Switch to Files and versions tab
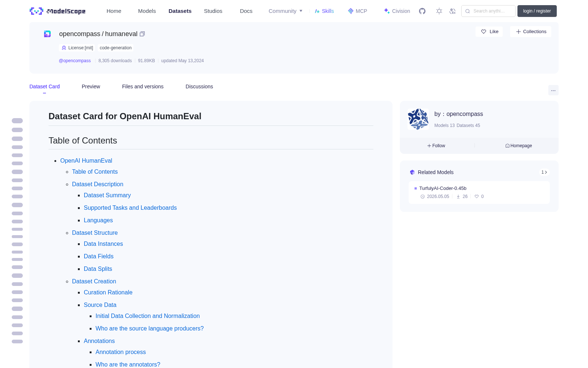The height and width of the screenshot is (368, 588). [143, 86]
